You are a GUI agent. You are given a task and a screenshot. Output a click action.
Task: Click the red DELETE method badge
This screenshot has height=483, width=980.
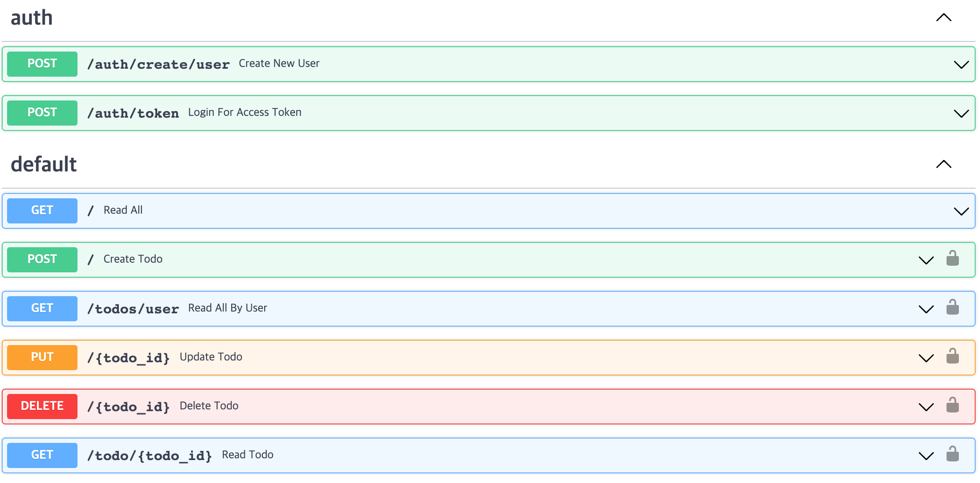click(x=42, y=406)
